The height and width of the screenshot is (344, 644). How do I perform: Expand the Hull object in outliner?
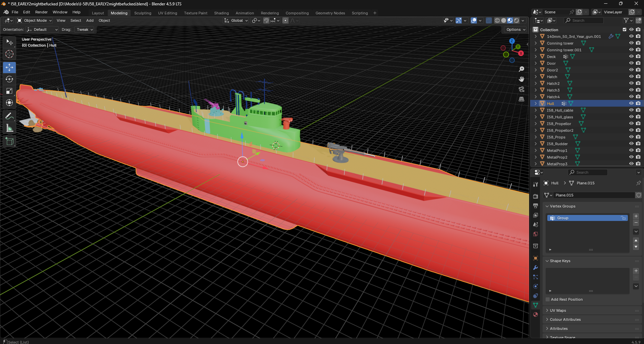pyautogui.click(x=536, y=103)
